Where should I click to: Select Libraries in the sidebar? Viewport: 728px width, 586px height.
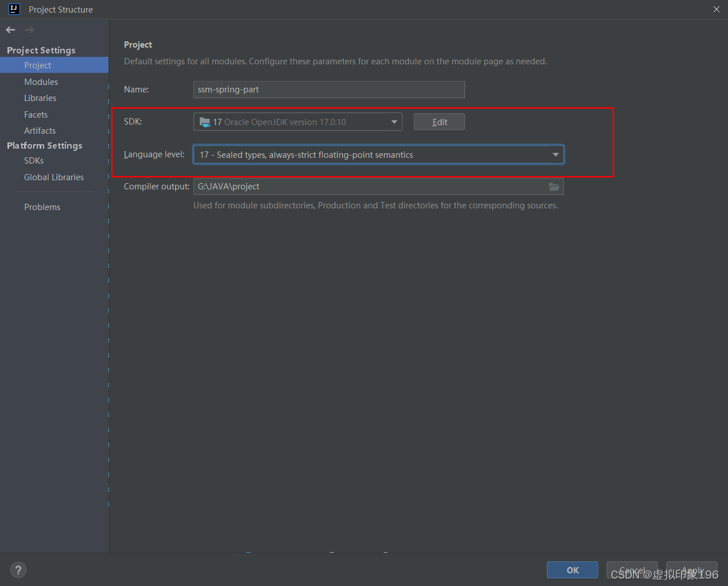[40, 98]
